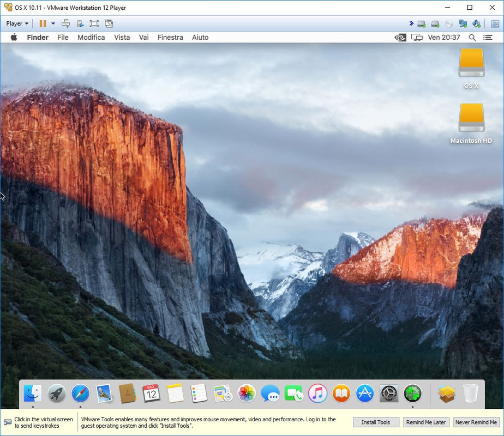Image resolution: width=504 pixels, height=436 pixels.
Task: Click first hard disk device icon
Action: [422, 24]
